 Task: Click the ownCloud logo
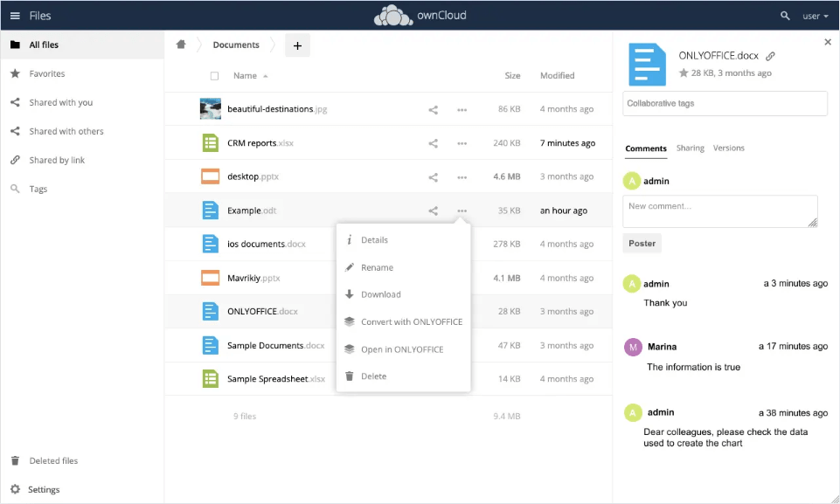420,16
